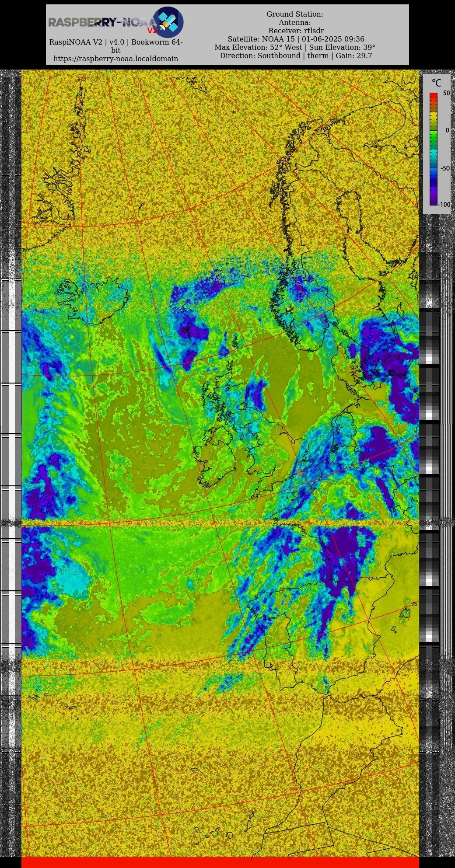
Task: Click the 'Satellite: NOAA 15 | 01-06-2025 09:36' line
Action: (x=296, y=39)
